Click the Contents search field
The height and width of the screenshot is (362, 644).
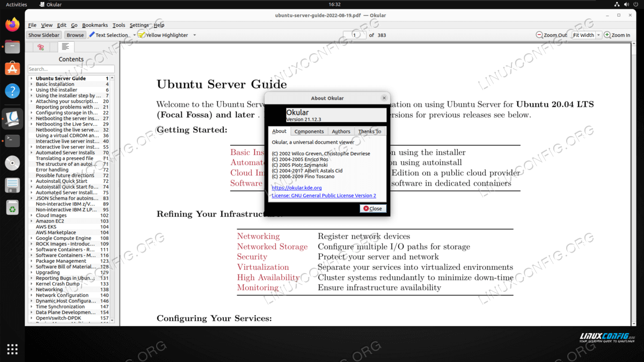tap(71, 69)
